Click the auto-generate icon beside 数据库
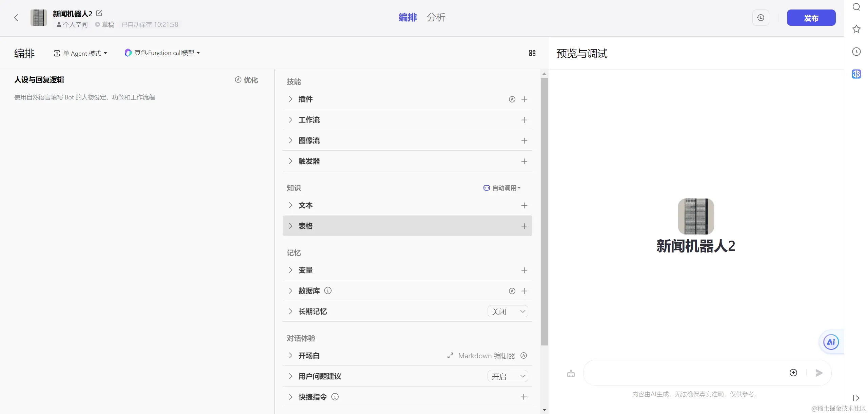868x414 pixels. point(512,291)
